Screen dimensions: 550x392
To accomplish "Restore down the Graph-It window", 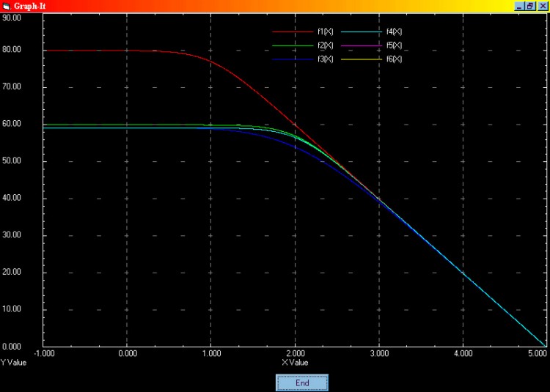I will (529, 5).
